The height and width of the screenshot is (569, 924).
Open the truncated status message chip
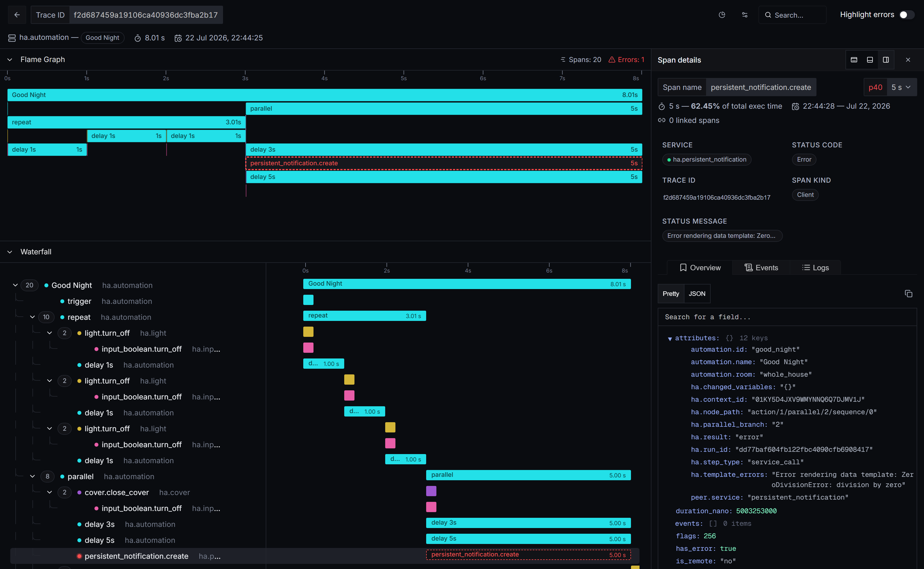[722, 236]
